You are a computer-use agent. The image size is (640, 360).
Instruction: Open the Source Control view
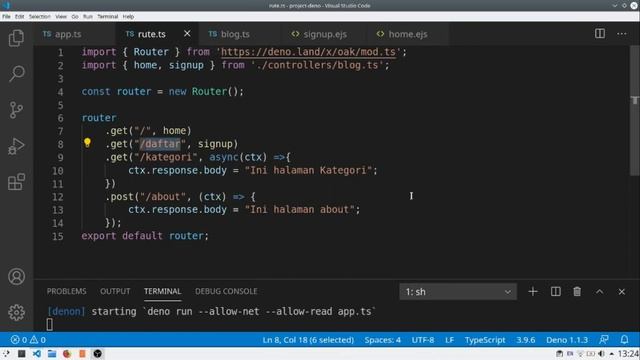point(16,110)
